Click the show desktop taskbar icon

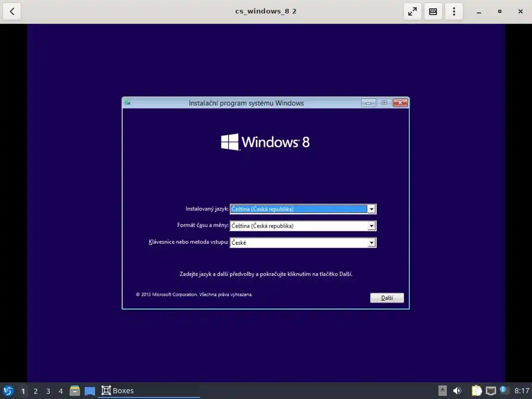coord(90,391)
